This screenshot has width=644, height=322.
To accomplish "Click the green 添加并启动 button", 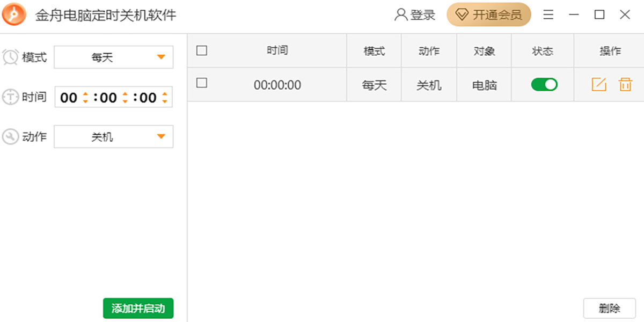I will (138, 309).
